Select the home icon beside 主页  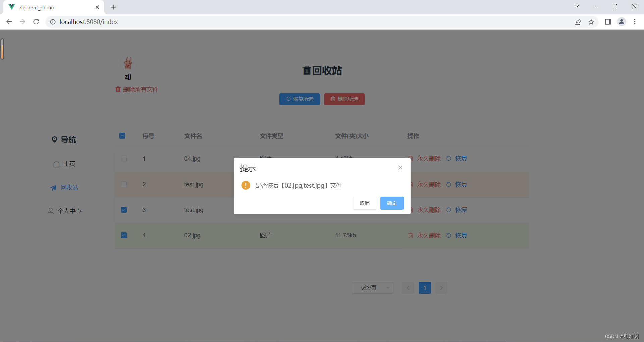[x=56, y=164]
